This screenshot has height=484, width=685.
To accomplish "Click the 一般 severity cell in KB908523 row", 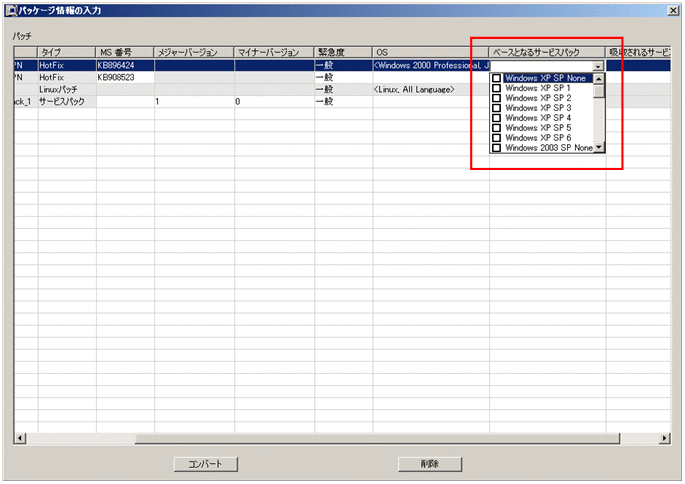I will point(344,77).
